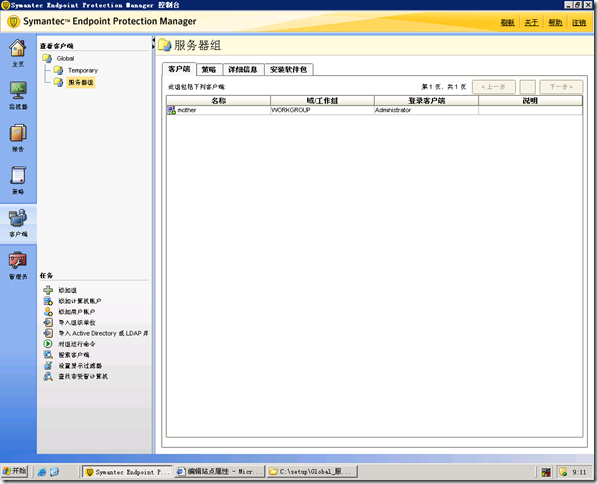The height and width of the screenshot is (484, 598).
Task: Open the 主页 (Home) page icon
Action: click(18, 48)
